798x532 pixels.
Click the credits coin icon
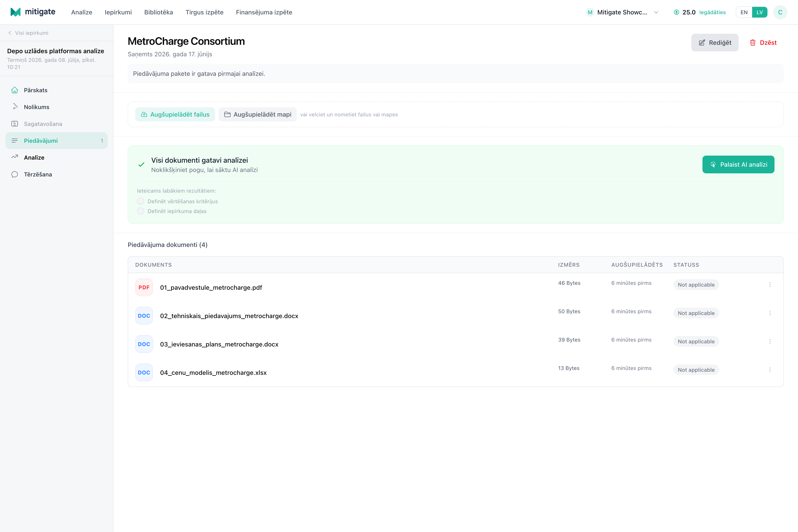[677, 12]
